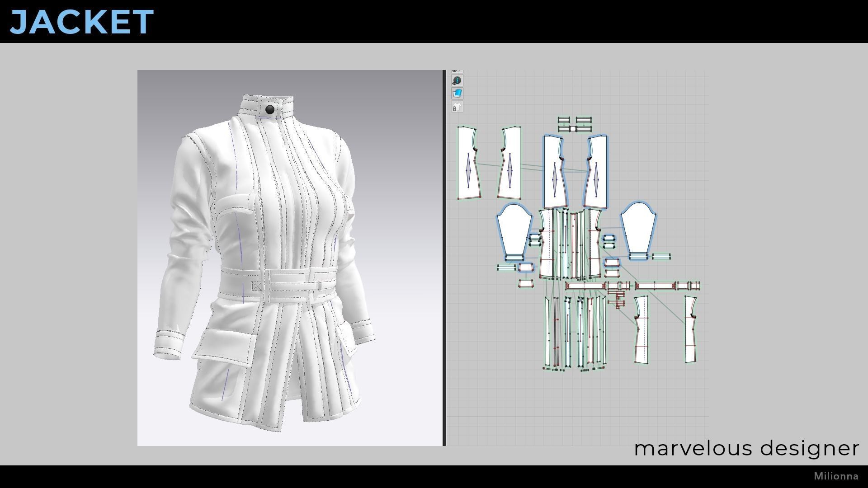Click the diamond dart on far-left bodice pattern

tap(469, 170)
